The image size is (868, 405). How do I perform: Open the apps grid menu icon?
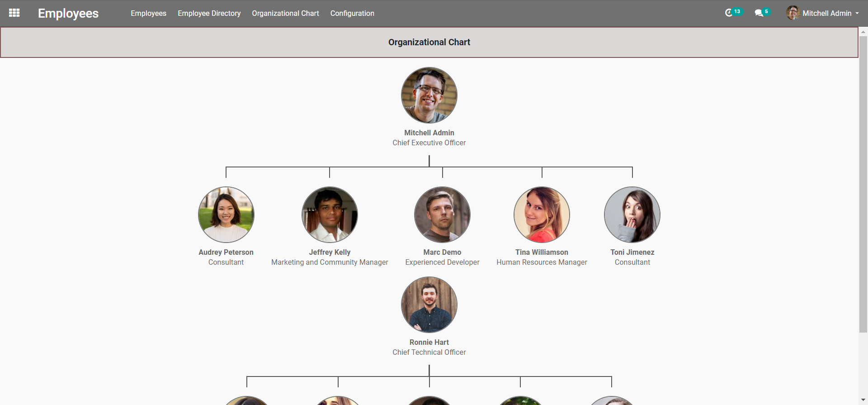coord(14,13)
